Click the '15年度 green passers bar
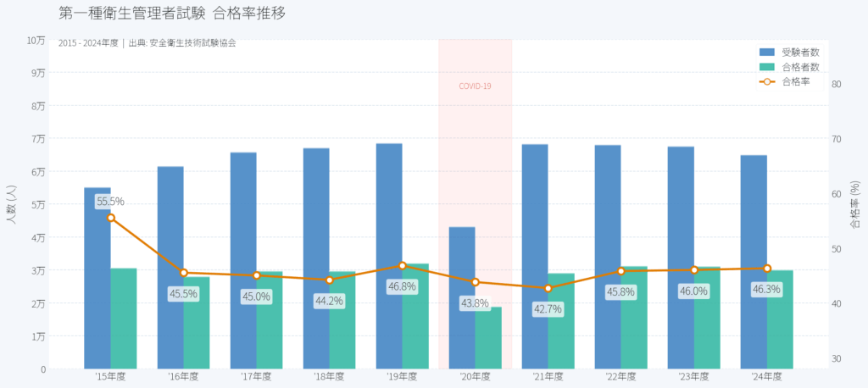The height and width of the screenshot is (388, 868). click(124, 318)
